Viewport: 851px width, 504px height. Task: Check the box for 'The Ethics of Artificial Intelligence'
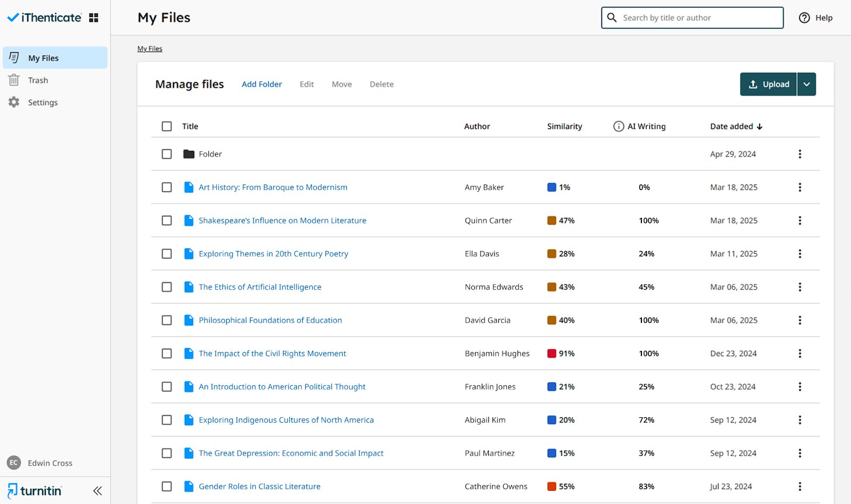point(166,287)
